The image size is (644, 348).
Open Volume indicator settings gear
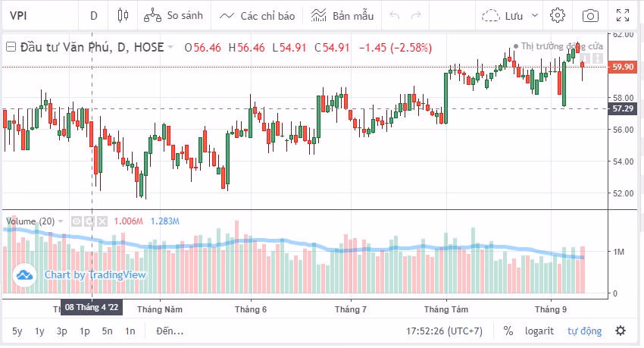tap(89, 221)
